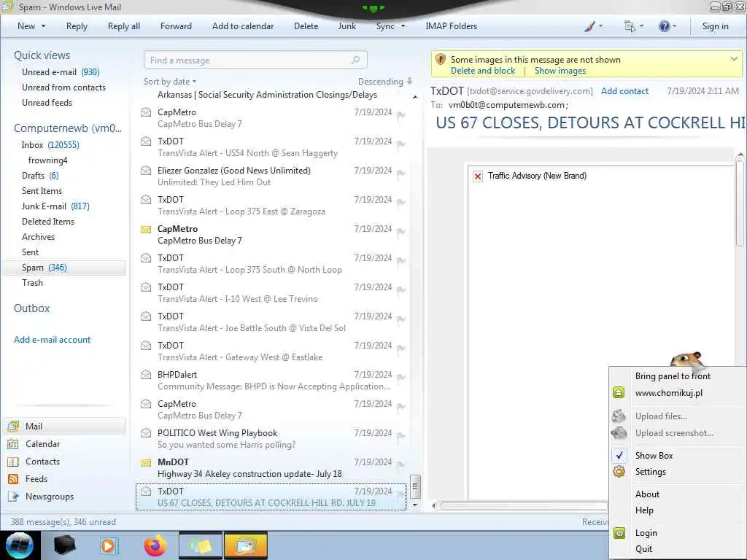Click the security shield icon in info bar
The width and height of the screenshot is (747, 560).
click(x=440, y=60)
